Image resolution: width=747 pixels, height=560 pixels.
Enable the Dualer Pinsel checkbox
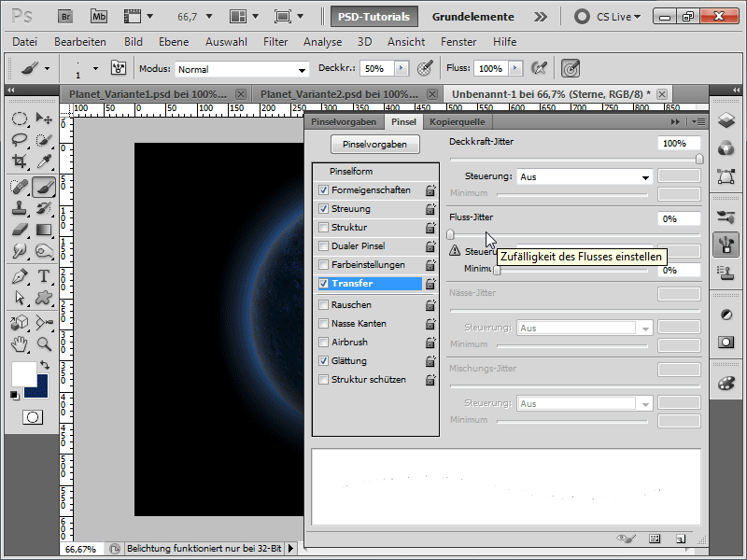(323, 245)
